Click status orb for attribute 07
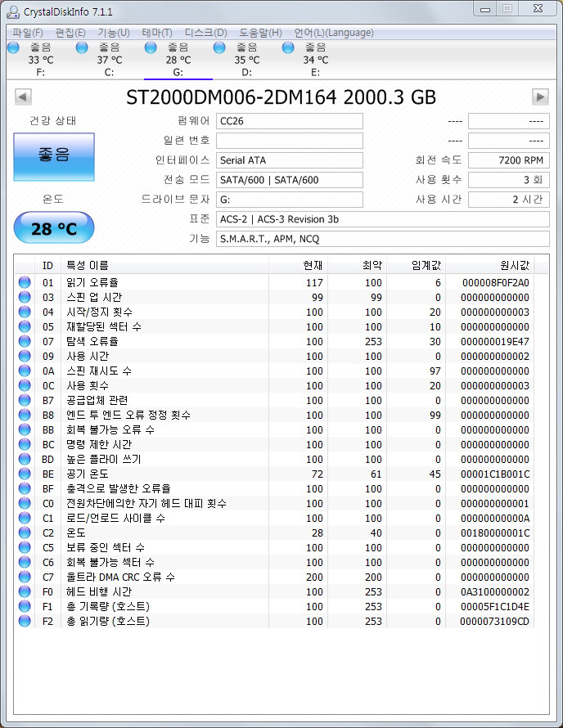563x728 pixels. coord(25,341)
